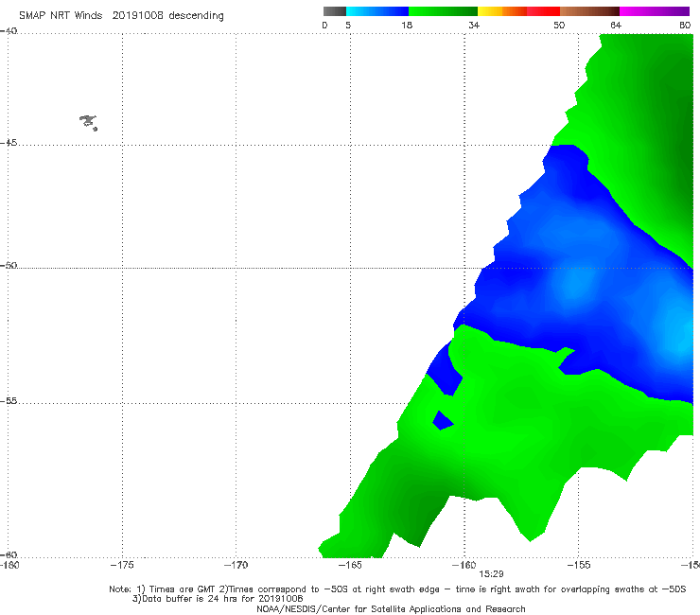
Task: Click the latitude label -45
Action: coord(9,143)
